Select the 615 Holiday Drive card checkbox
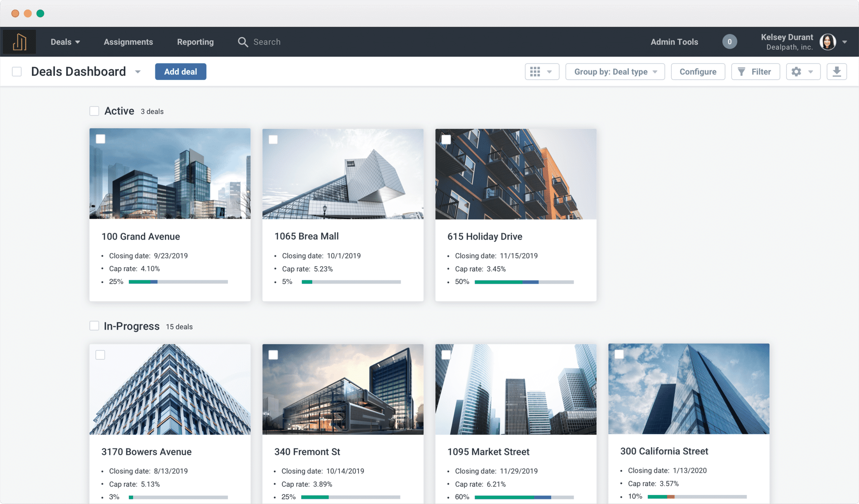Viewport: 859px width, 504px height. 446,140
